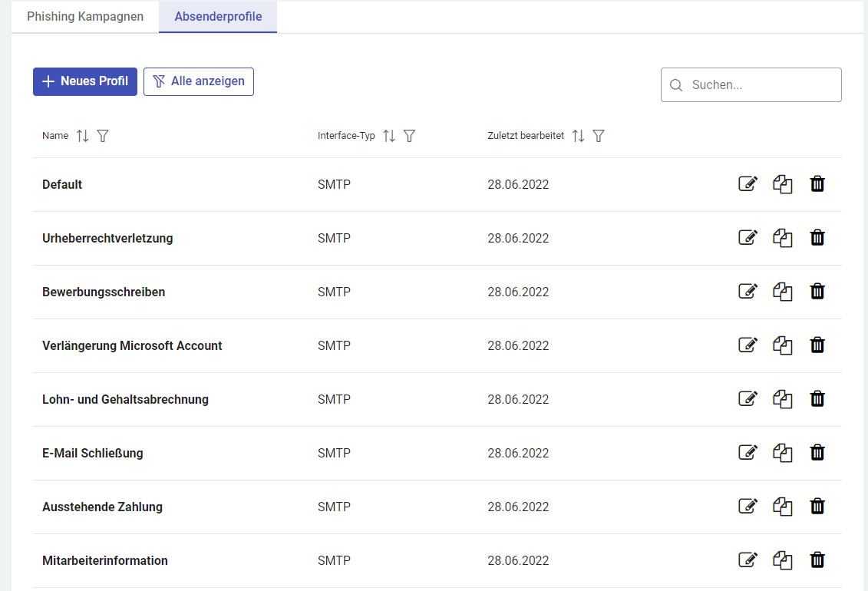This screenshot has width=868, height=591.
Task: Open the Zuletzt bearbeitet filter
Action: [599, 136]
